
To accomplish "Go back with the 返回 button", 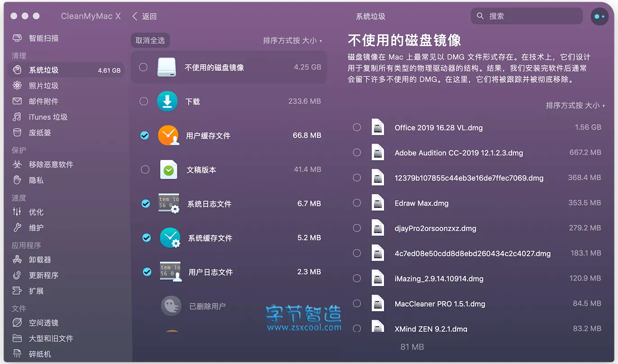I will 144,16.
